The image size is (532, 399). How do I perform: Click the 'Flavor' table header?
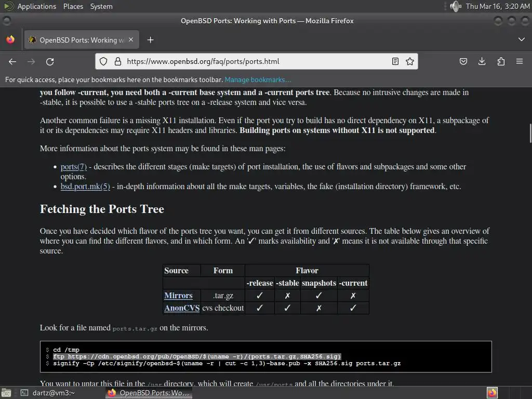pyautogui.click(x=307, y=271)
